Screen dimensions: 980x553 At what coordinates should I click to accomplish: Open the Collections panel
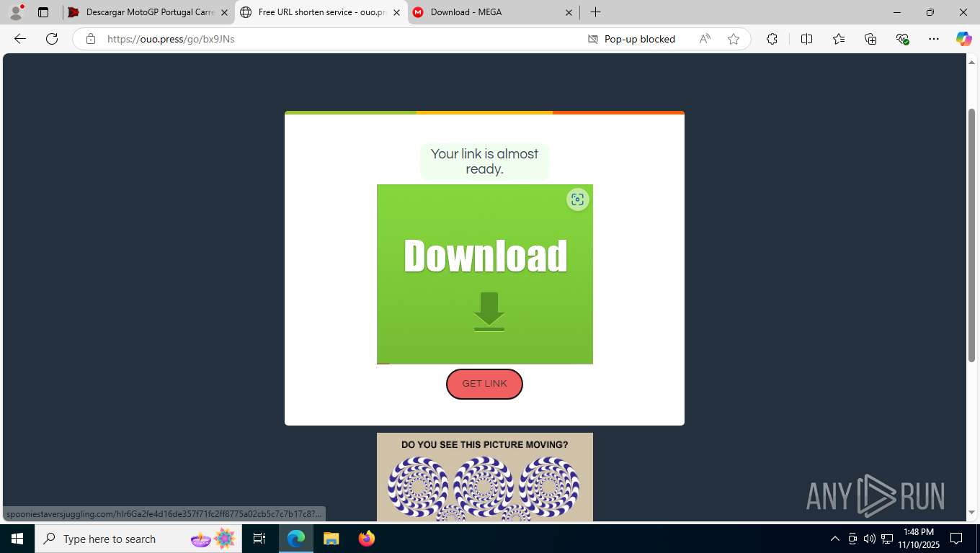pos(870,39)
